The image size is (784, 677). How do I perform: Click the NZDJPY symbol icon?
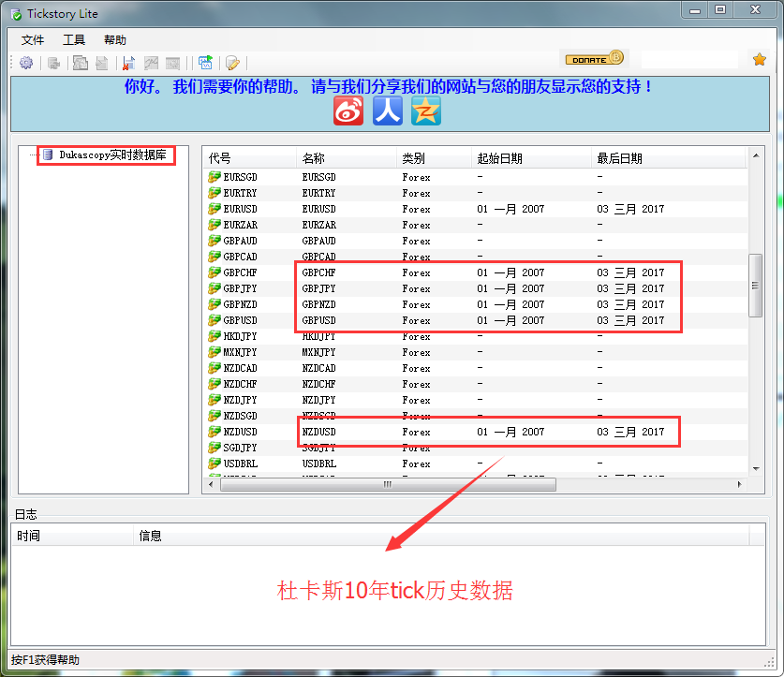click(x=214, y=400)
